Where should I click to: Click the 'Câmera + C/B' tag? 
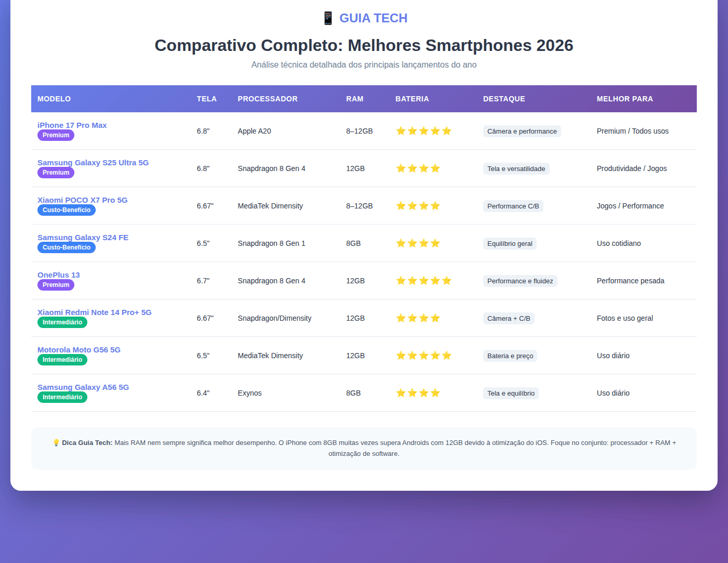(x=509, y=319)
